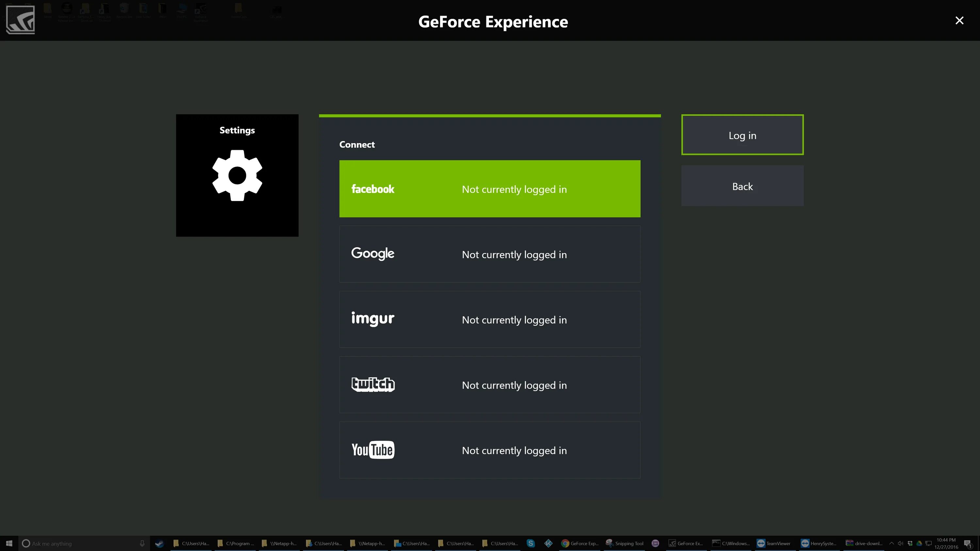Image resolution: width=980 pixels, height=551 pixels.
Task: Click the Google connect option
Action: pyautogui.click(x=489, y=254)
